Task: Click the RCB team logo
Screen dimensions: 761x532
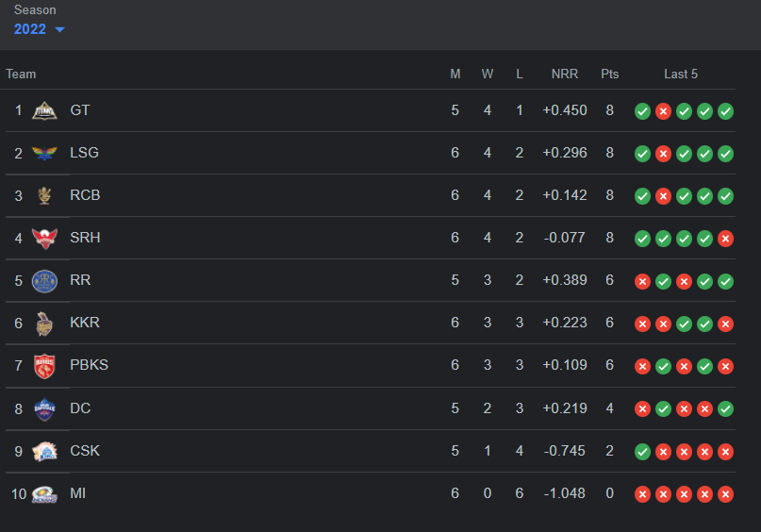Action: 44,195
